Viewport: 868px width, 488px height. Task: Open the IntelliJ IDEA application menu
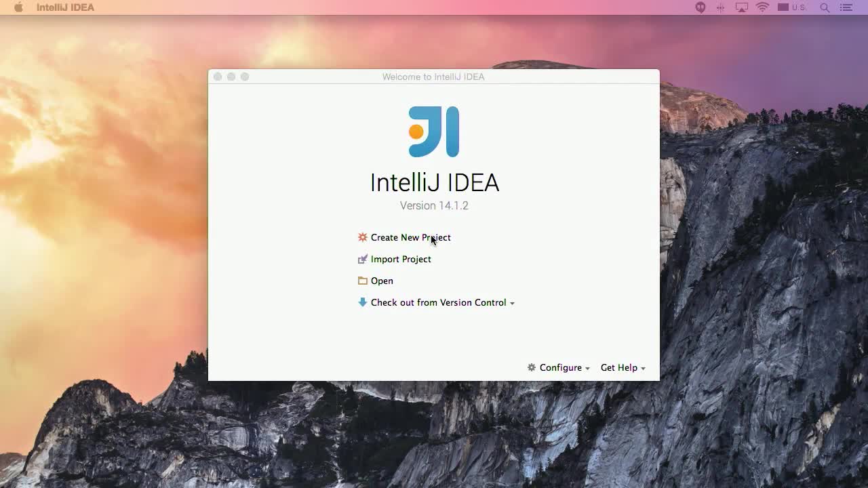(x=65, y=7)
